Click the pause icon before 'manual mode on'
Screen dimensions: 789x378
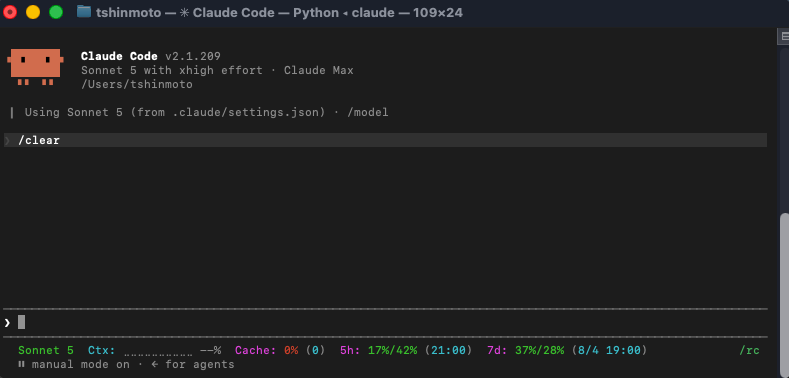click(21, 364)
